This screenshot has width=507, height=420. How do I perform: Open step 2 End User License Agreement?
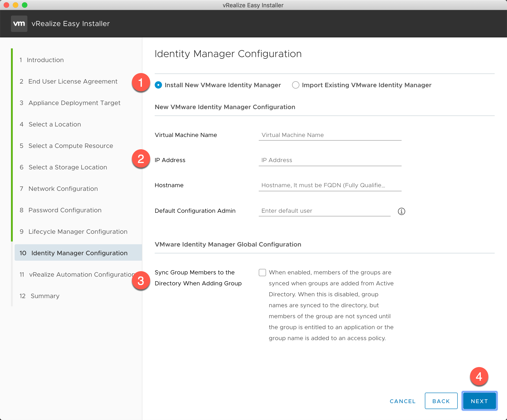(68, 81)
